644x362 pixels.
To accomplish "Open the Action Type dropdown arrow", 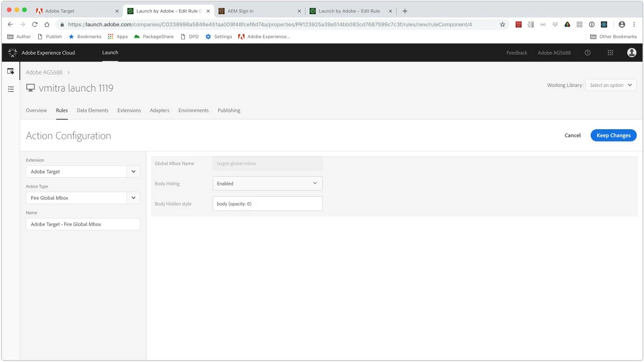I will pyautogui.click(x=133, y=198).
